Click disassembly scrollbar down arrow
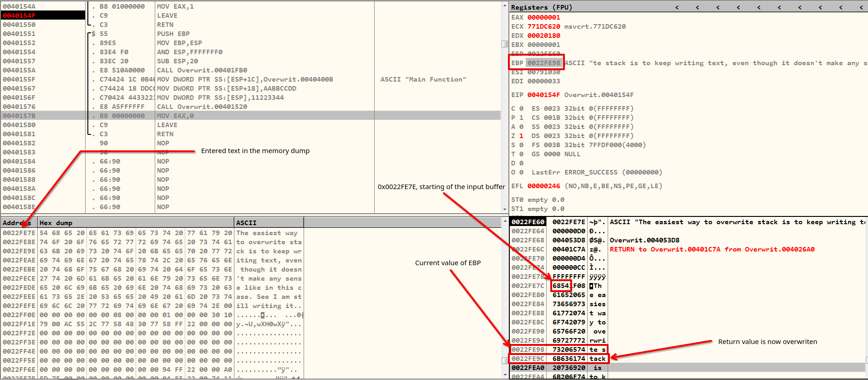Image resolution: width=868 pixels, height=380 pixels. [504, 209]
